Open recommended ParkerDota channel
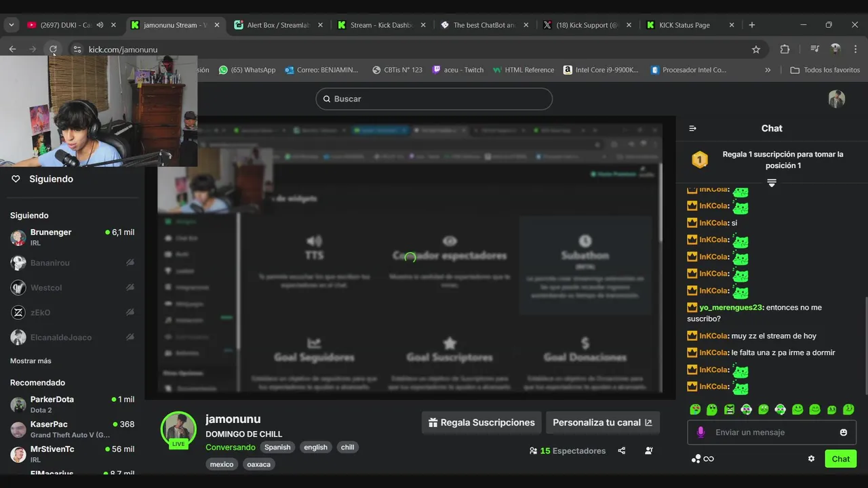Viewport: 868px width, 488px height. click(72, 405)
